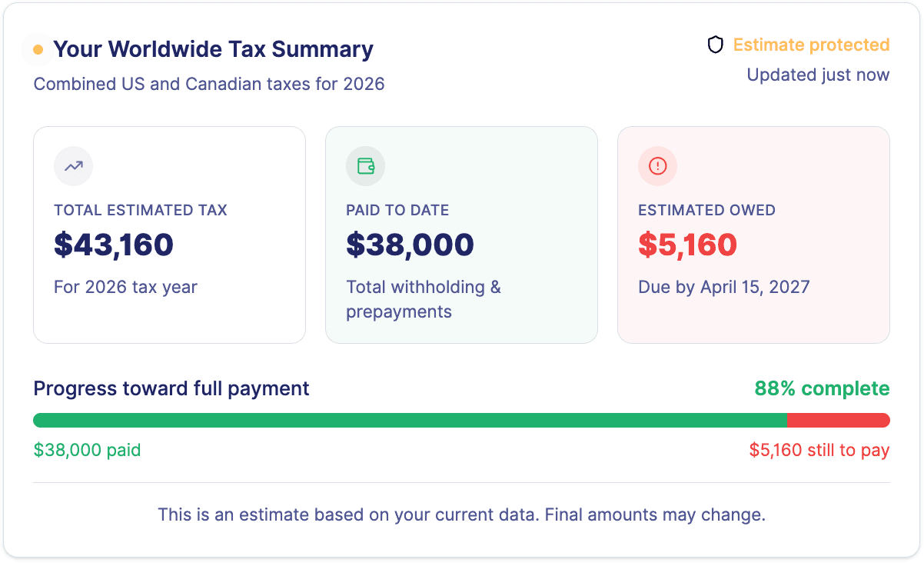Click the $38,000 paid to date amount
The height and width of the screenshot is (566, 924).
point(410,245)
